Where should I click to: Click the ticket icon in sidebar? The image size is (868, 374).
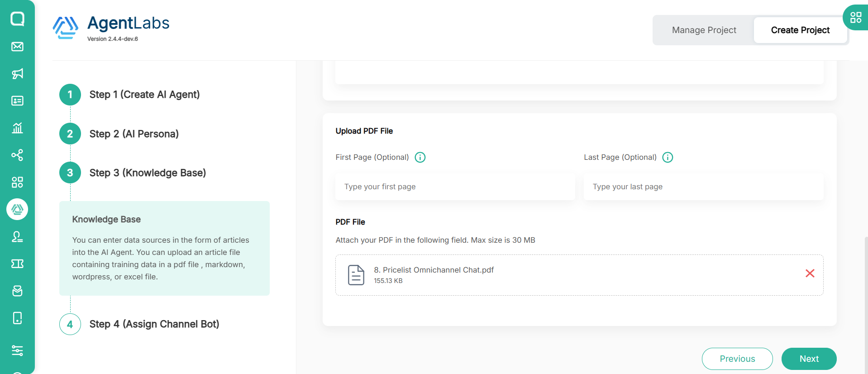pyautogui.click(x=17, y=264)
